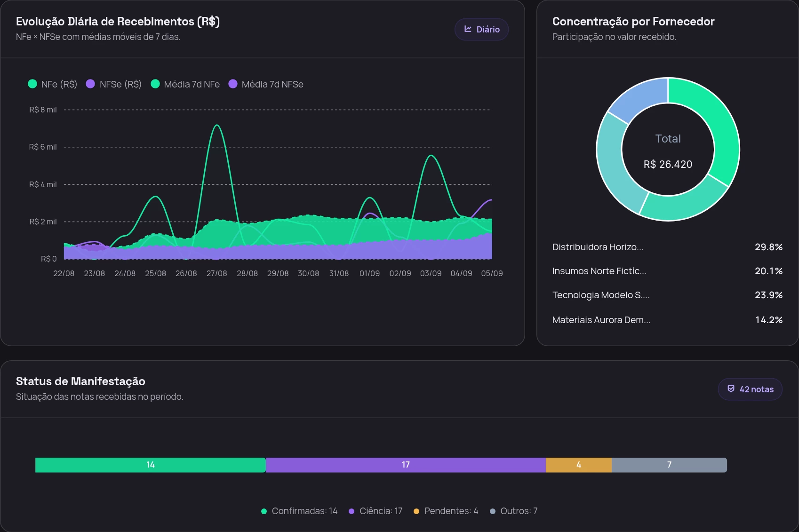Click the orange Pendentes bar segment
Viewport: 799px width, 532px height.
pos(579,465)
